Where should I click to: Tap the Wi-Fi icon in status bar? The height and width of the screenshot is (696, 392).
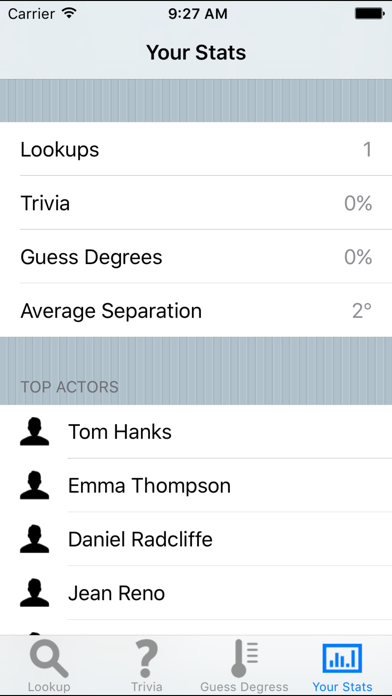69,13
